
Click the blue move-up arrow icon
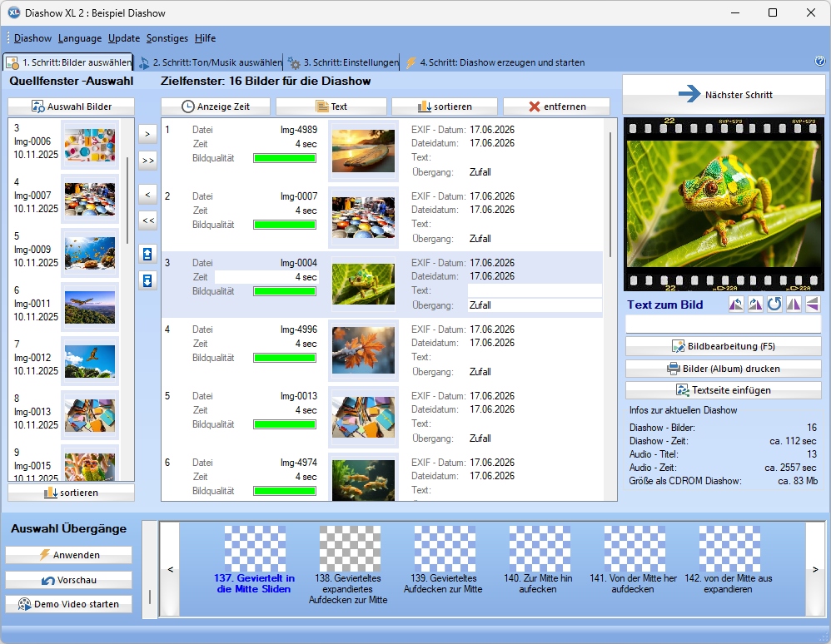click(x=147, y=255)
